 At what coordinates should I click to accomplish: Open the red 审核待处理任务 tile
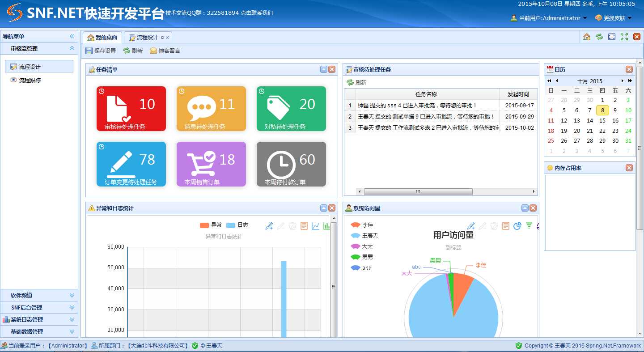click(x=131, y=109)
